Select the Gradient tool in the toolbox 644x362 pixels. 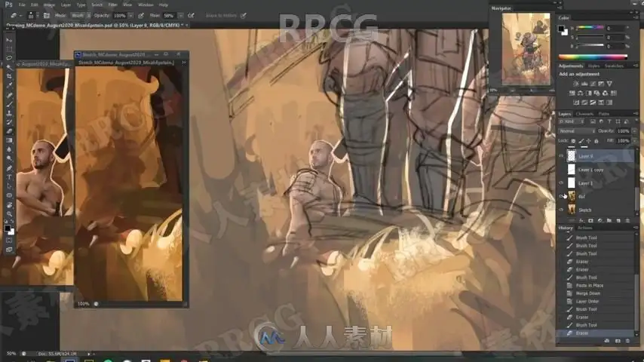click(x=9, y=140)
